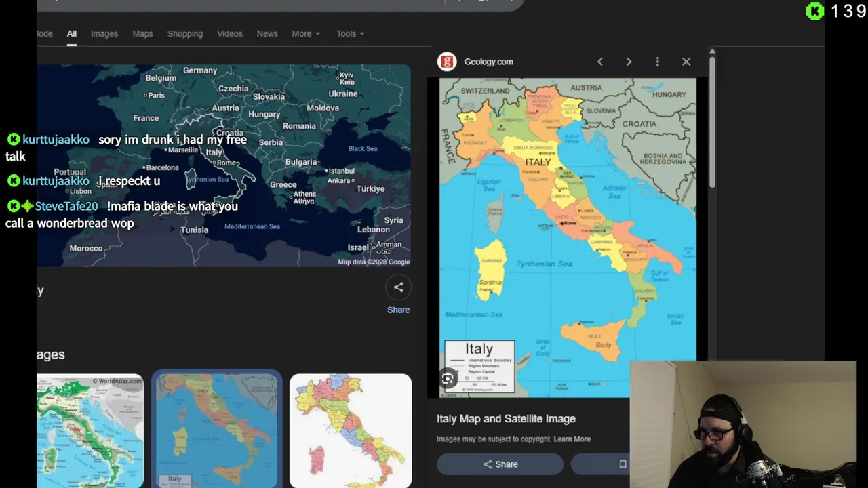Click the bookmark save button in preview panel
Viewport: 868px width, 488px height.
click(622, 464)
